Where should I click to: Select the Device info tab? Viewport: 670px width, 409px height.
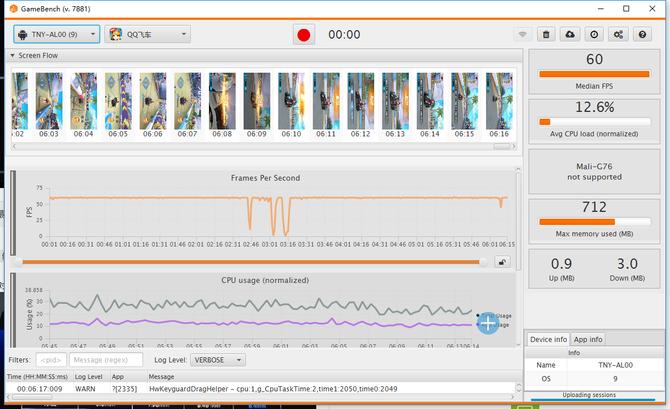point(549,339)
